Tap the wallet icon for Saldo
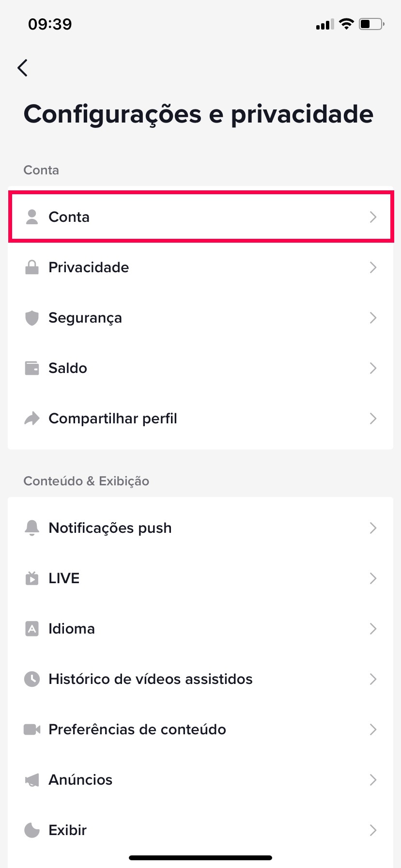 point(32,368)
